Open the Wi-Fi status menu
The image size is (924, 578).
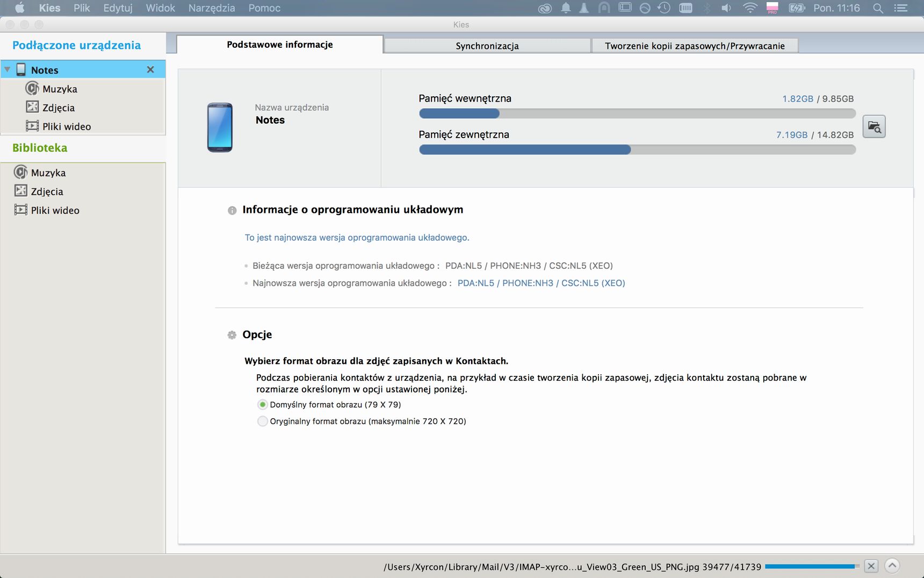[750, 8]
